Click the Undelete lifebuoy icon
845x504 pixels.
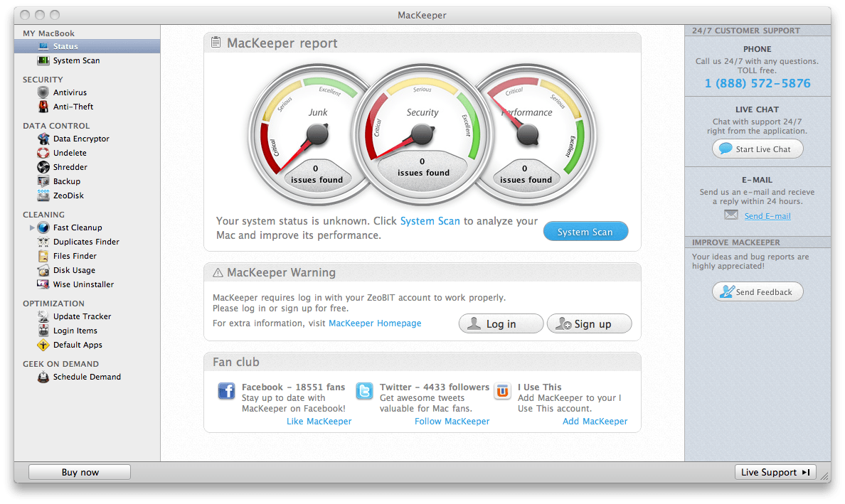[x=43, y=153]
